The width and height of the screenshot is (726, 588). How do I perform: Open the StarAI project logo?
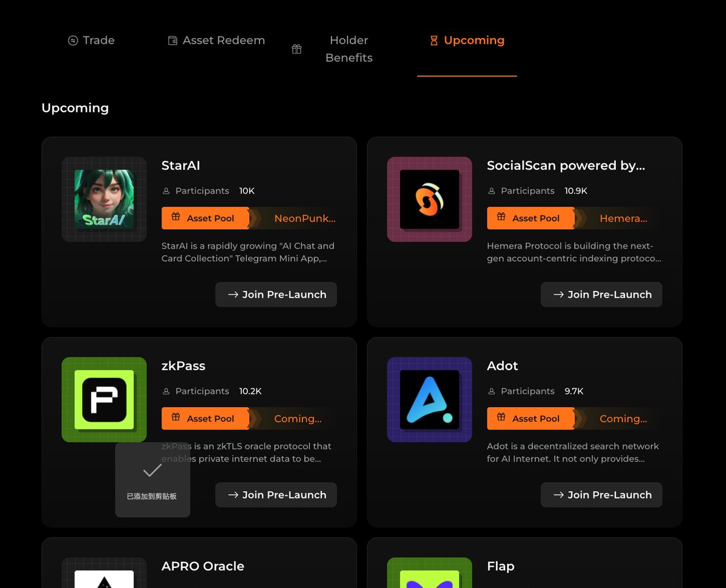click(x=104, y=200)
